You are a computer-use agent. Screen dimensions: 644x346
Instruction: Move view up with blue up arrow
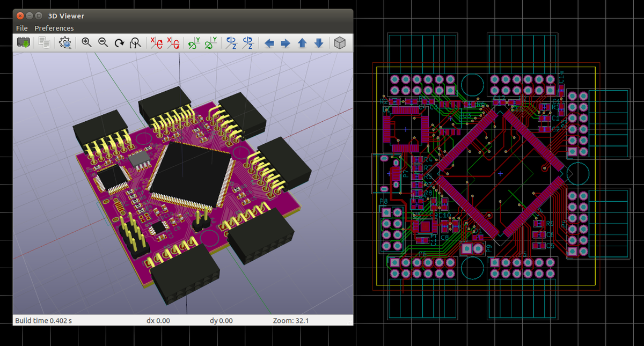[x=302, y=43]
